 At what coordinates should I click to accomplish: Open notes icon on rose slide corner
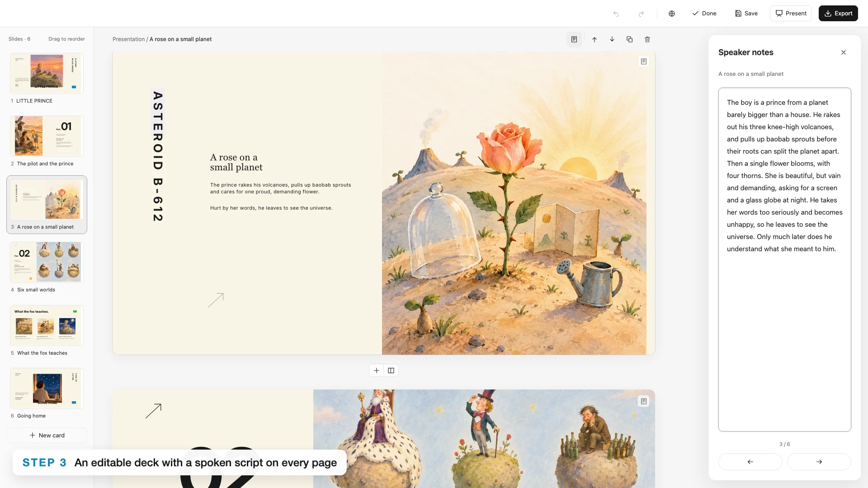click(644, 61)
